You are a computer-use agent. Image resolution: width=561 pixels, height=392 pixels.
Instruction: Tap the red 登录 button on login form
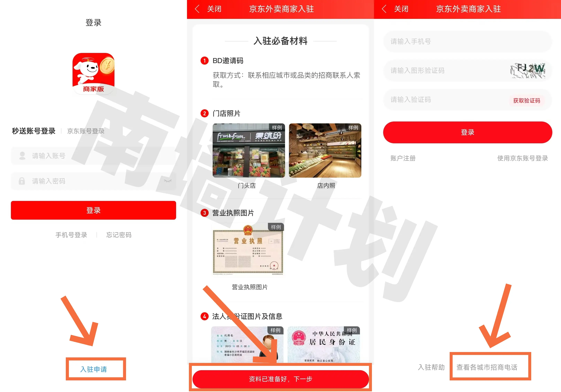(93, 210)
